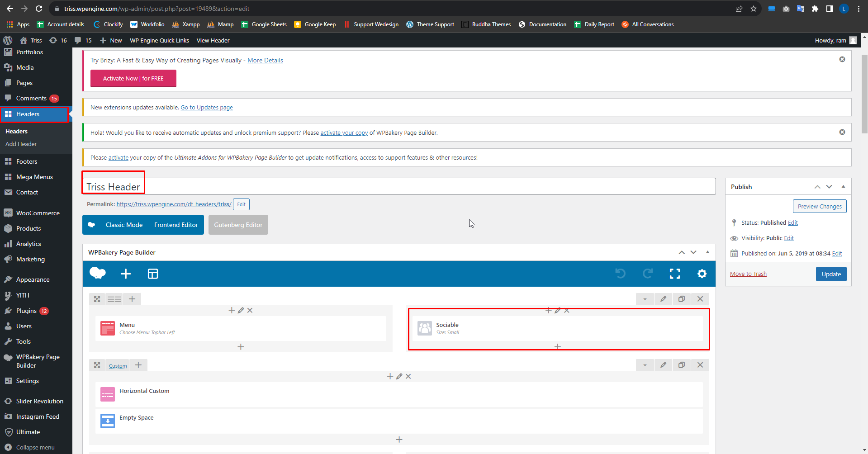This screenshot has height=454, width=868.
Task: Delete the first row with X icon
Action: coord(700,299)
